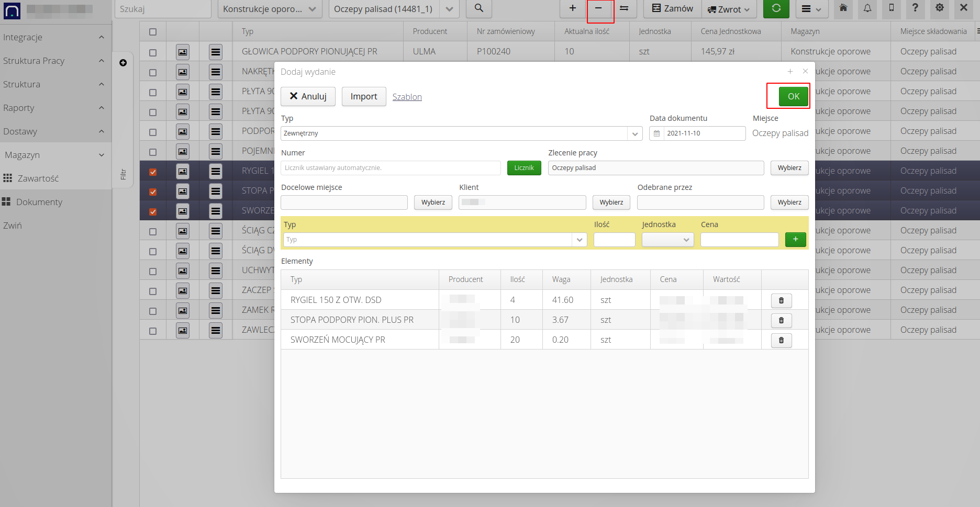The height and width of the screenshot is (507, 980).
Task: Toggle the select-all checkbox in table header
Action: click(153, 32)
